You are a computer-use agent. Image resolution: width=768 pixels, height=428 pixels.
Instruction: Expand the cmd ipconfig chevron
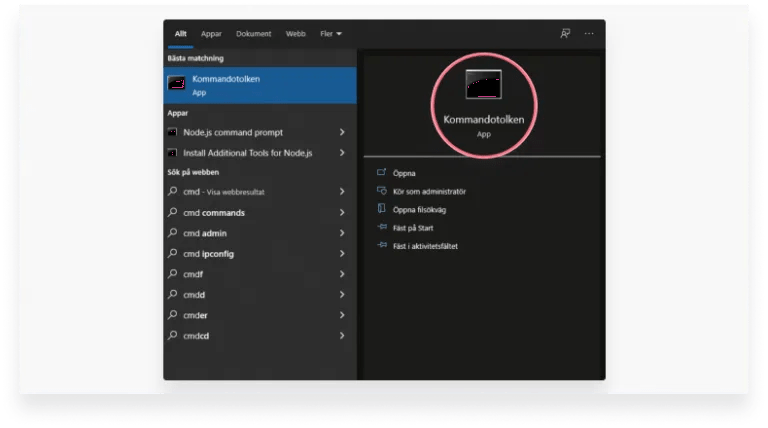pos(342,254)
